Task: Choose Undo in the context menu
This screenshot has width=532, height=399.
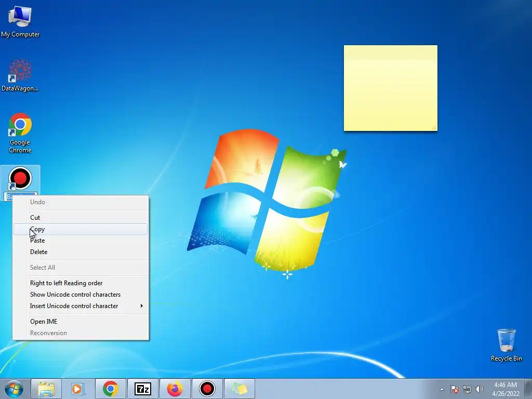Action: [x=81, y=202]
